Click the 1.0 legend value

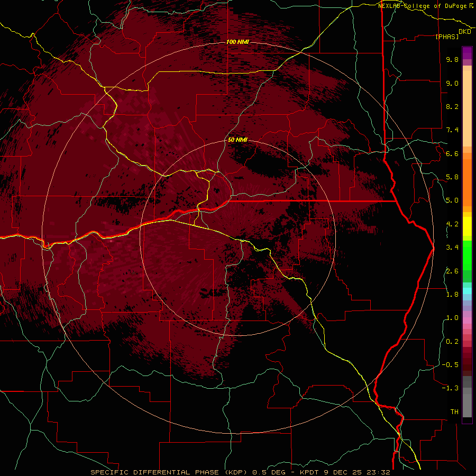(x=452, y=318)
